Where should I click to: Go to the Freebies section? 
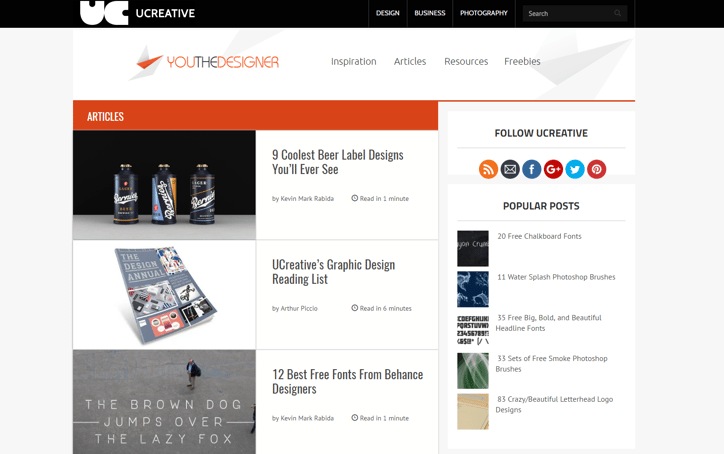tap(522, 61)
